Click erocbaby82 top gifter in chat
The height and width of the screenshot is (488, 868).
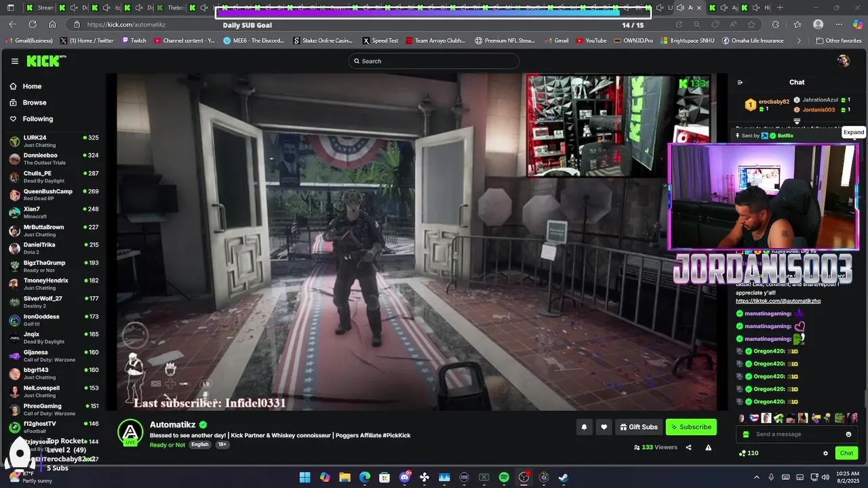coord(774,101)
